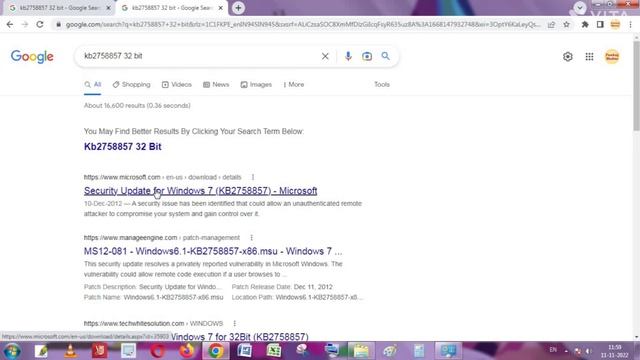
Task: Open 'Security Update for Windows 7 (KB2758857)' result
Action: 200,191
